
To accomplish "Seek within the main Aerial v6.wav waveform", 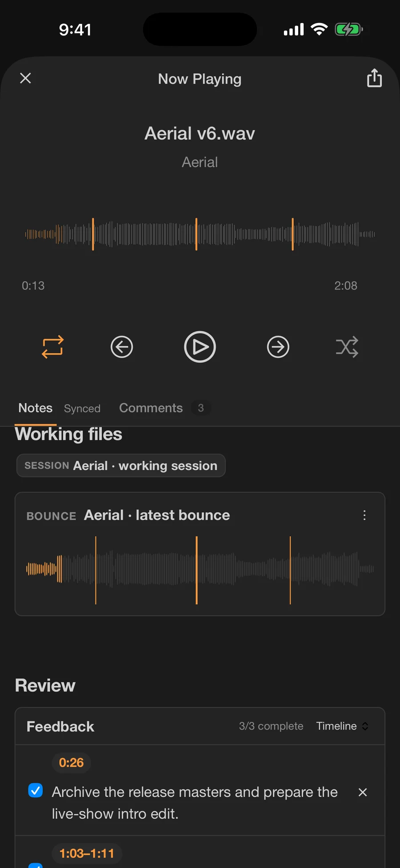I will pyautogui.click(x=200, y=234).
